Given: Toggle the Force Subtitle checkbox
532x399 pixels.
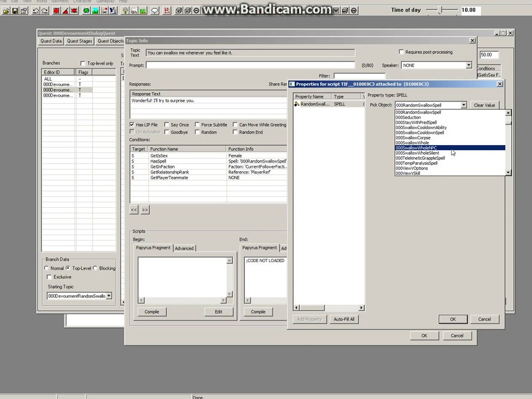Looking at the screenshot, I should click(197, 125).
